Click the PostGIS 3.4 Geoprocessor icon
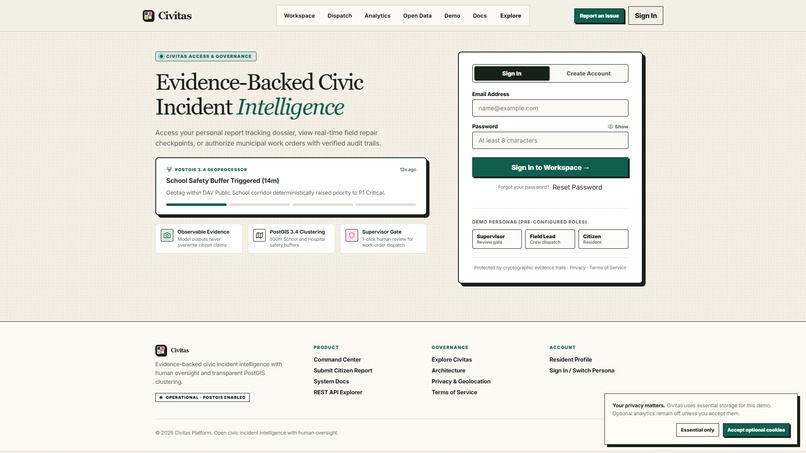Screen dimensions: 806x453 [x=169, y=169]
